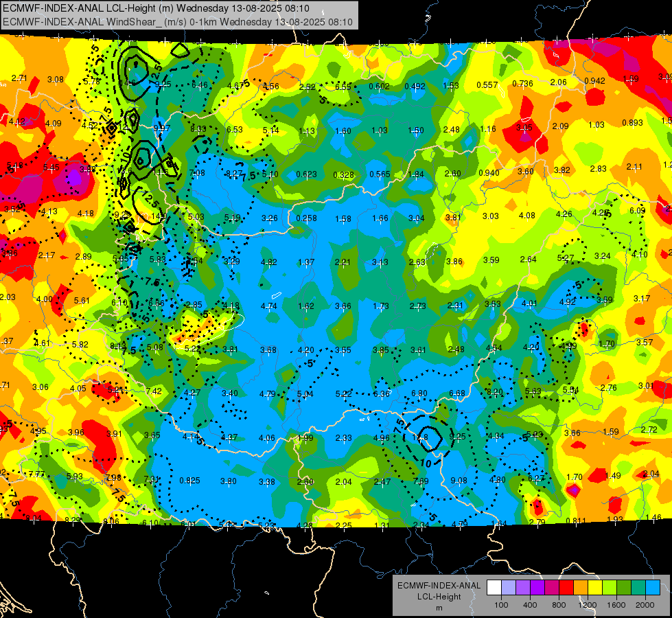The width and height of the screenshot is (672, 618).
Task: Click the wind shear value 6.09
Action: click(637, 211)
